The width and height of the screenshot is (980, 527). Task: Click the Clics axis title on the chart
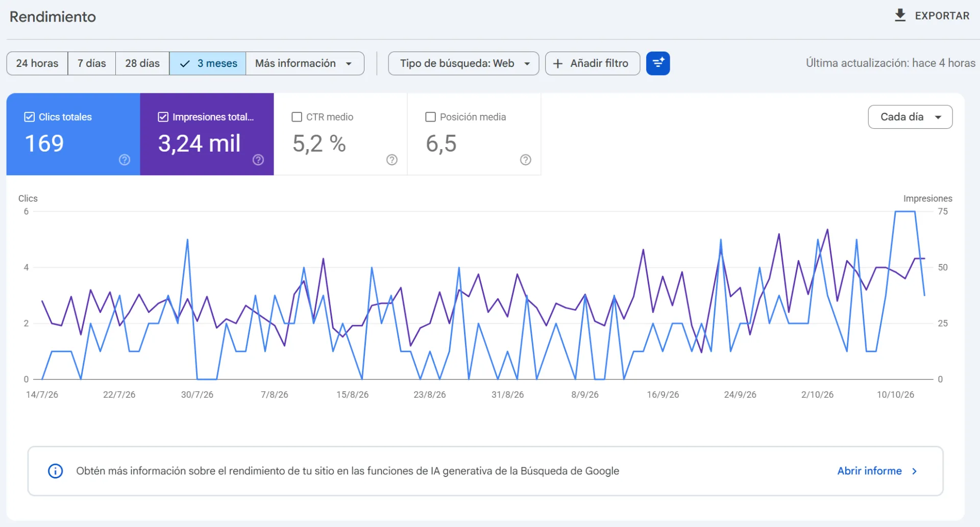click(x=28, y=199)
